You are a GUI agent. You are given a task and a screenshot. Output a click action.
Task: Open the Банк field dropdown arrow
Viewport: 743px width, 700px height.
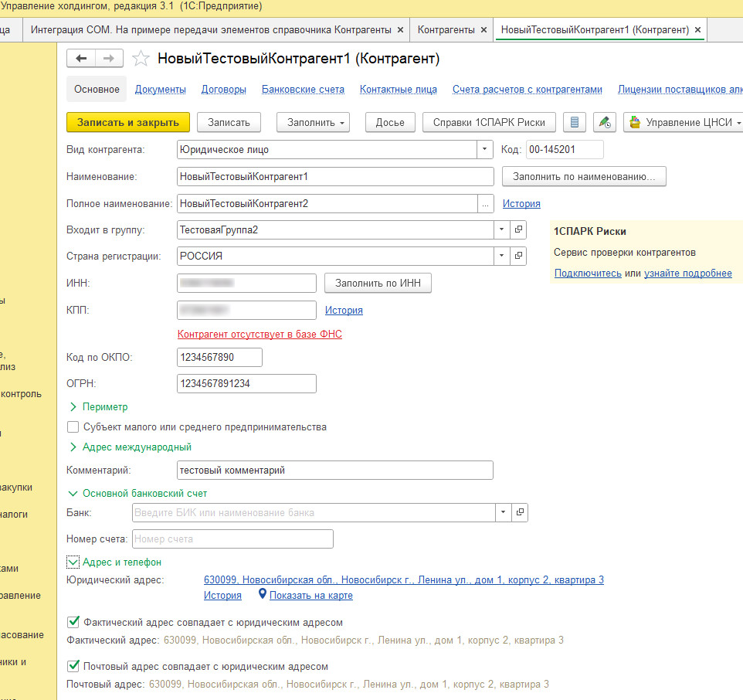coord(504,511)
